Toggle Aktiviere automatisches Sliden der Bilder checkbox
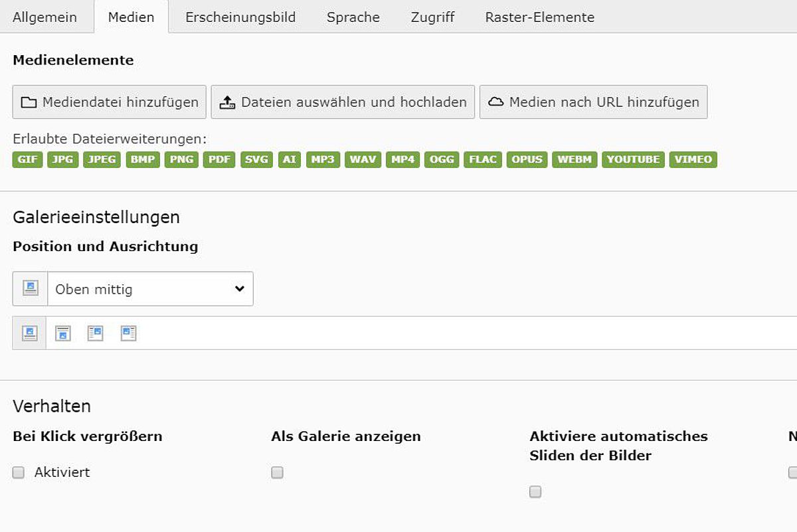797x532 pixels. pos(535,492)
